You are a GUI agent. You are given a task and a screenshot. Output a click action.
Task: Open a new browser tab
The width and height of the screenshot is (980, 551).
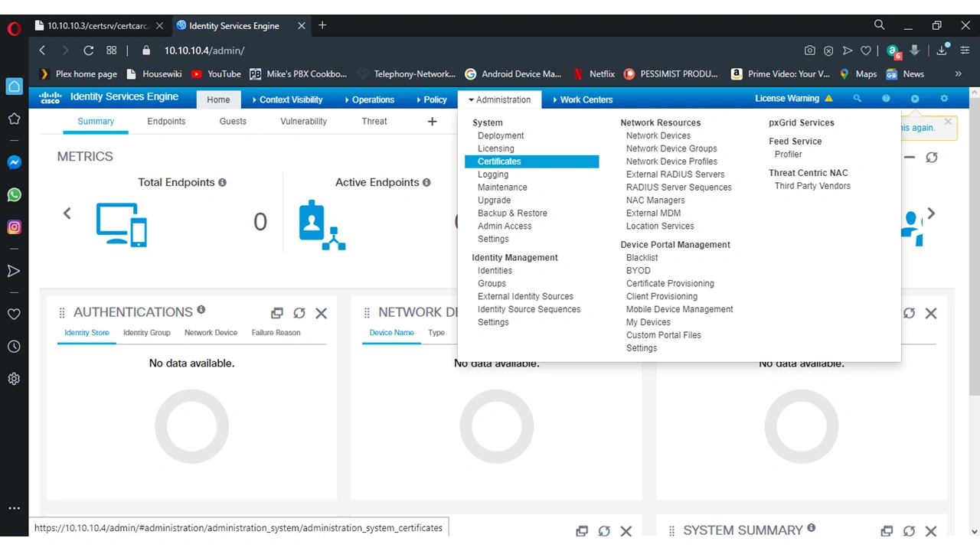click(x=322, y=25)
